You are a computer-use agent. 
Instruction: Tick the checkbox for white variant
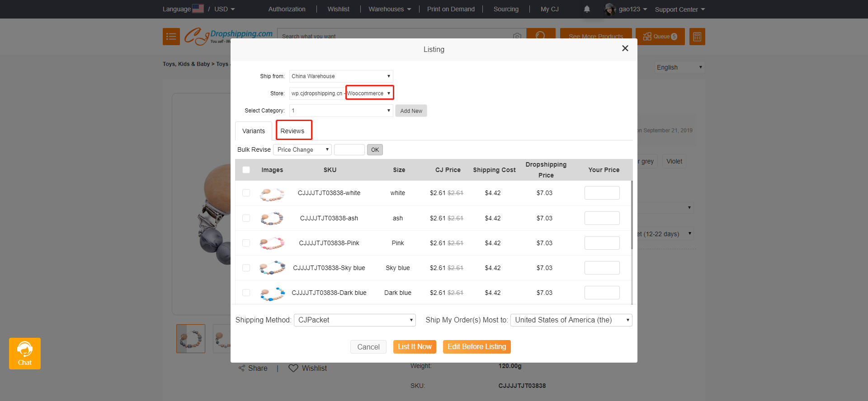click(246, 193)
